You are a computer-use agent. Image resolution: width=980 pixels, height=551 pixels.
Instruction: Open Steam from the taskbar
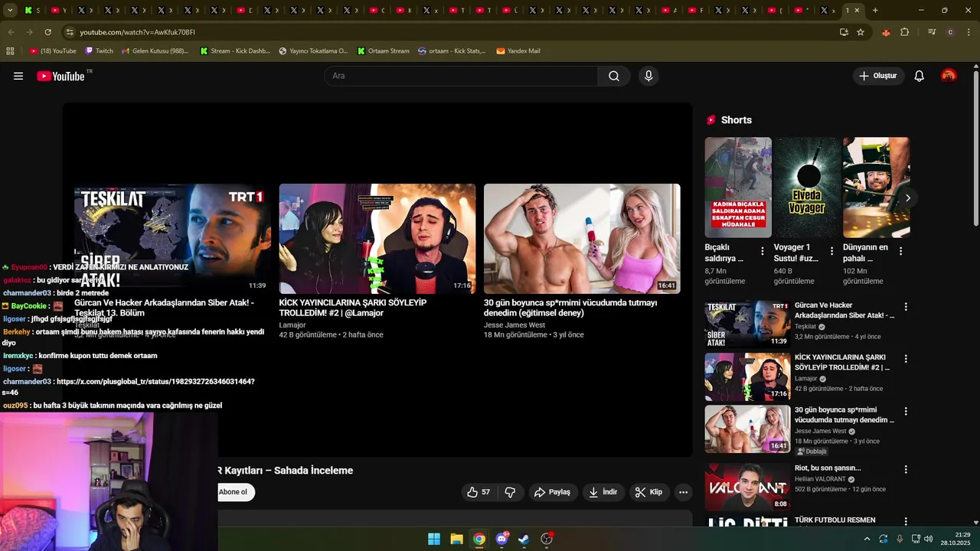(x=524, y=539)
